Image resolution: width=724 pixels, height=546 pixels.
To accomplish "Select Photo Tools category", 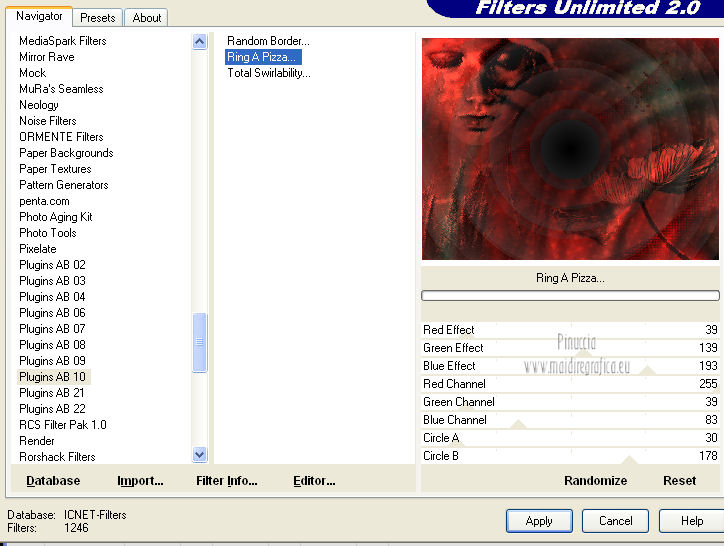I will click(x=48, y=233).
